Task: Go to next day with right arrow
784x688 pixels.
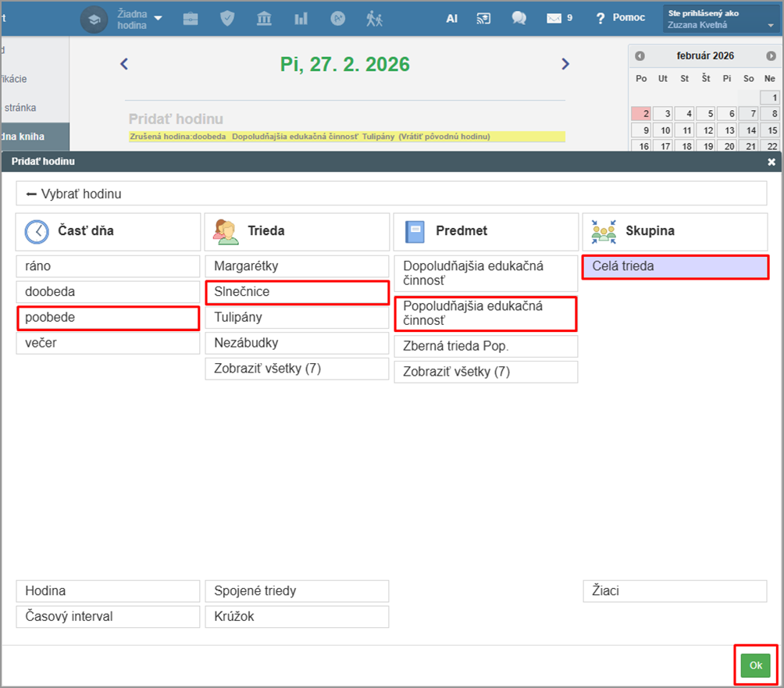Action: coord(565,64)
